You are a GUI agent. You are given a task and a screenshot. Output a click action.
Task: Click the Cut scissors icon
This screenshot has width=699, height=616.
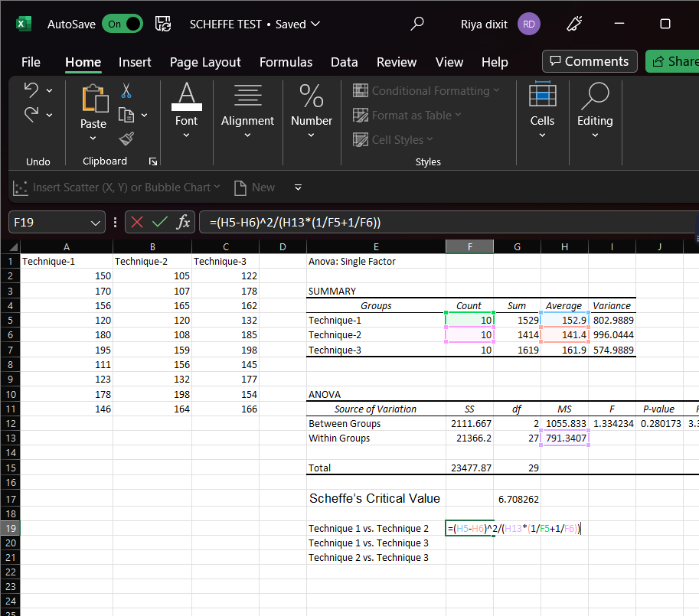tap(126, 90)
